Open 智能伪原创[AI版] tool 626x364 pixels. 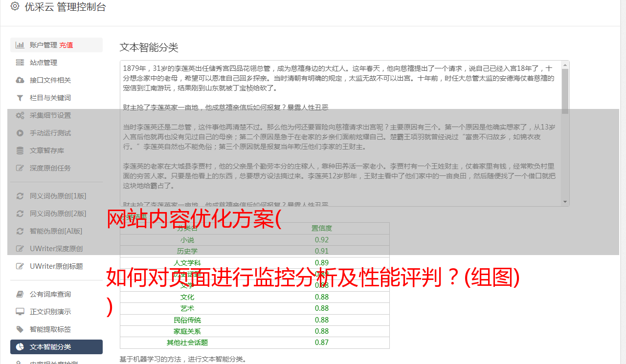click(x=56, y=231)
